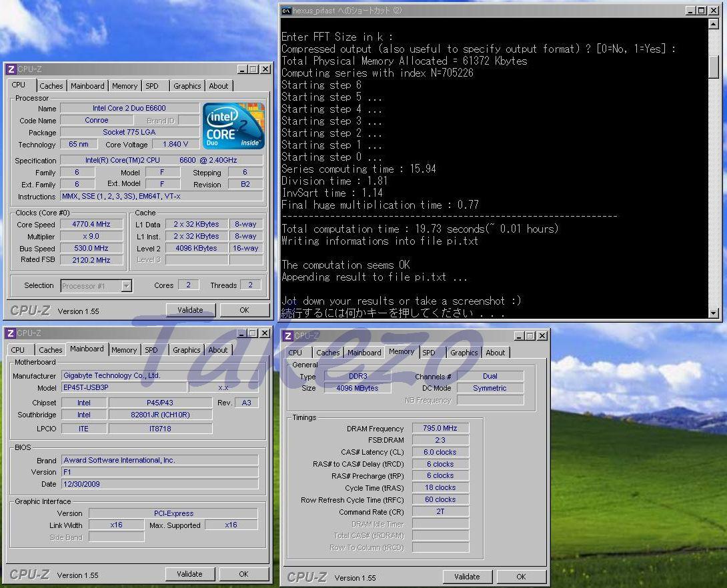727x588 pixels.
Task: Click the Intel Core 2 Duo E6600 name field
Action: pos(129,108)
